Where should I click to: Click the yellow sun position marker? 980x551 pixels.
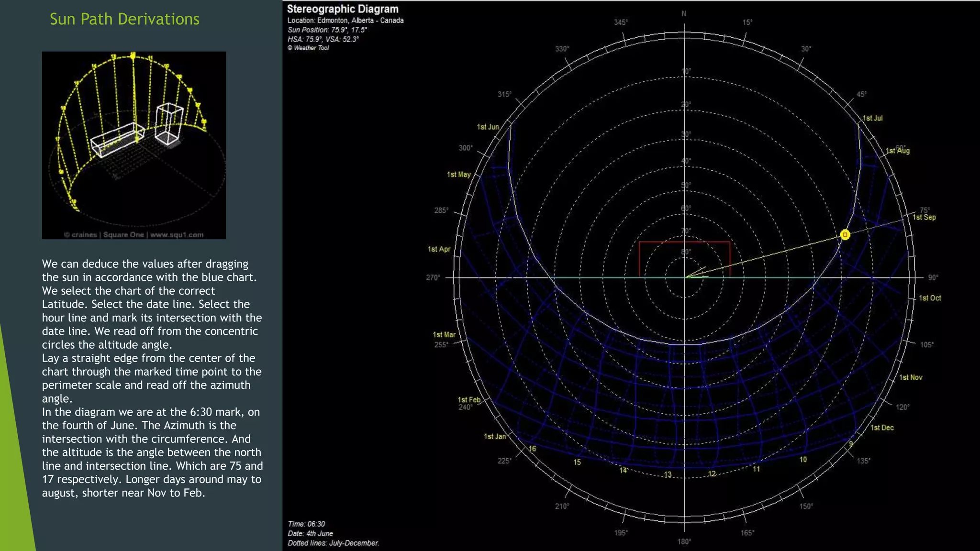tap(845, 235)
